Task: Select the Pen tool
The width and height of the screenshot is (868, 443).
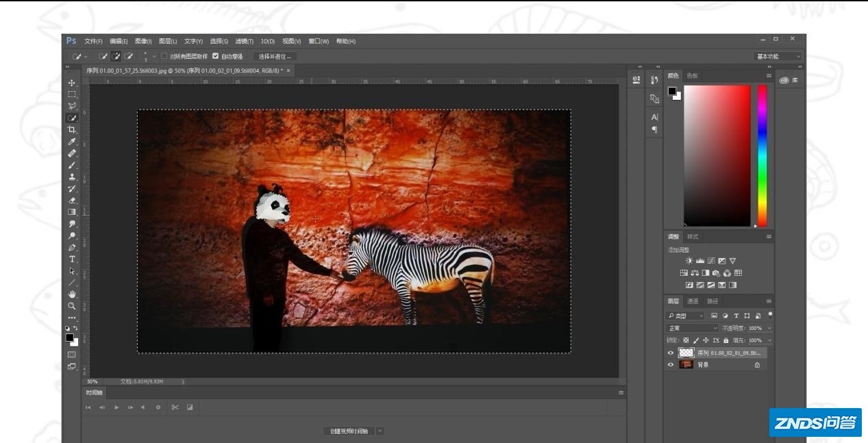Action: click(72, 247)
